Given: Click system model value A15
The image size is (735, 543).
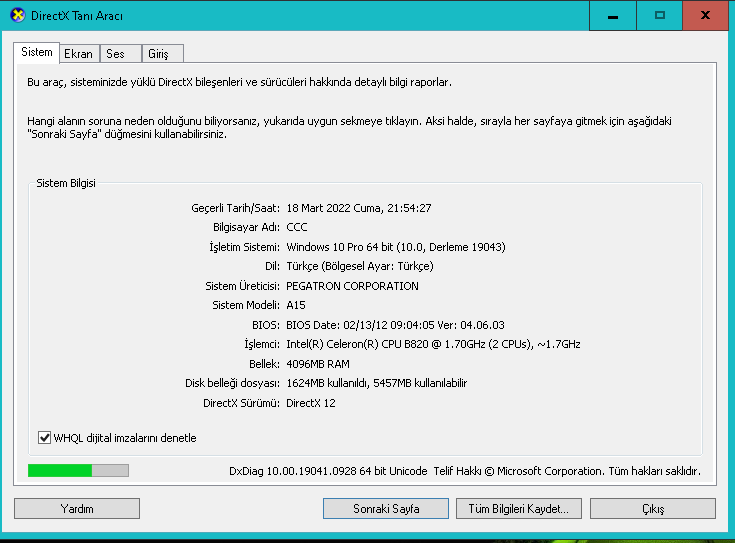Looking at the screenshot, I should (296, 305).
